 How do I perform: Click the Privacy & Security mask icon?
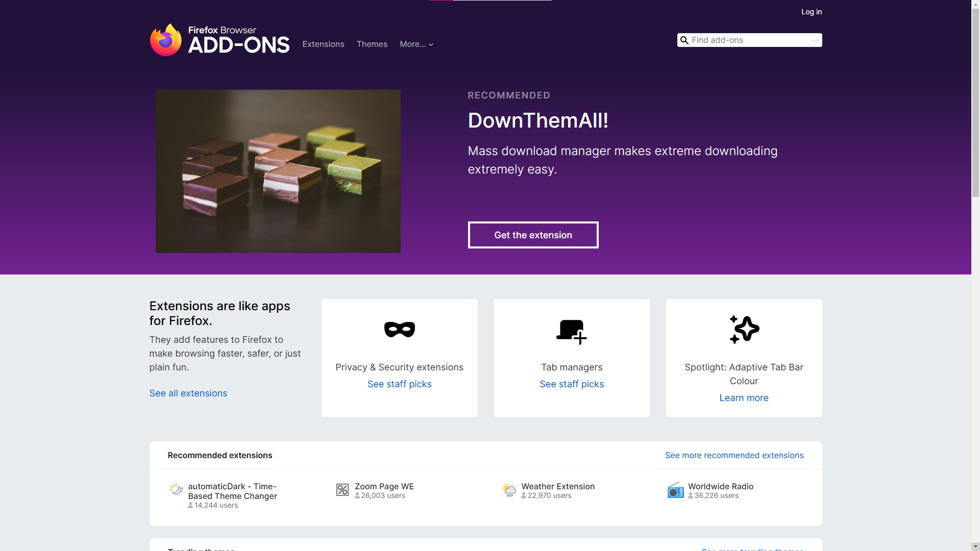point(399,330)
